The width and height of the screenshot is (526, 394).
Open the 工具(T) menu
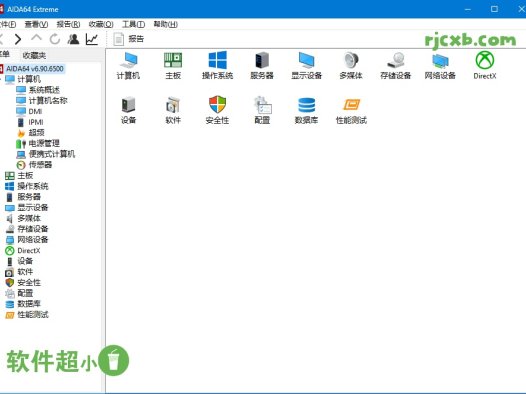(x=133, y=24)
